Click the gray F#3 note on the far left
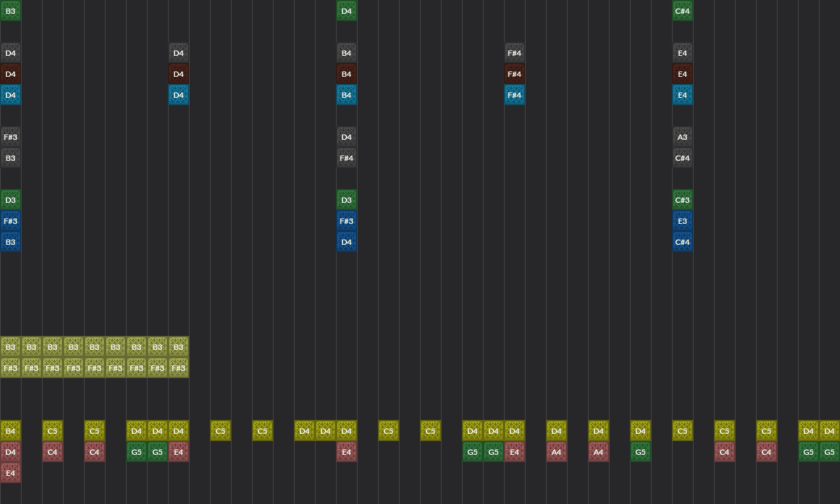The image size is (840, 504). click(10, 136)
